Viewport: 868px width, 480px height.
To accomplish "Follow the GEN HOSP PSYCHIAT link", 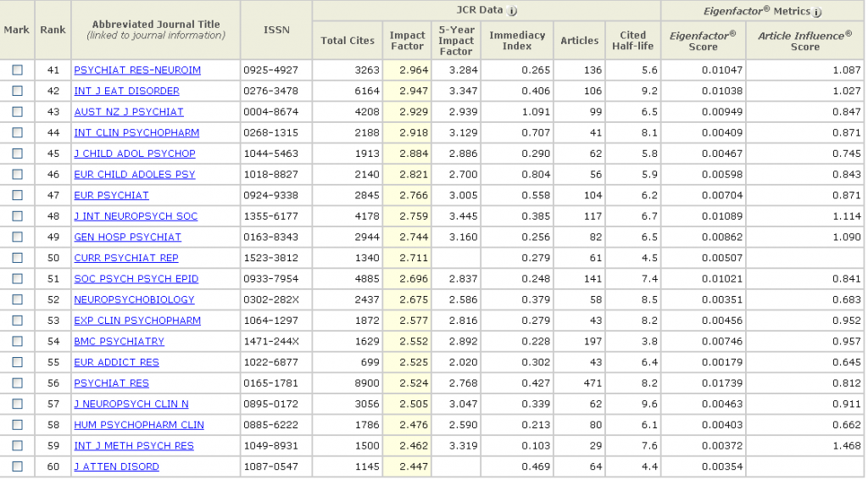I will click(128, 237).
